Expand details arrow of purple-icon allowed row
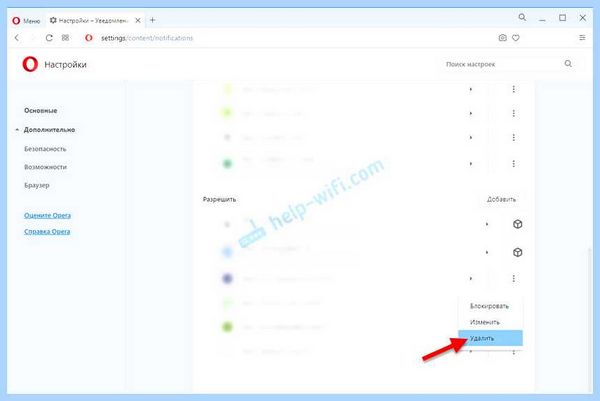The image size is (600, 401). 471,279
